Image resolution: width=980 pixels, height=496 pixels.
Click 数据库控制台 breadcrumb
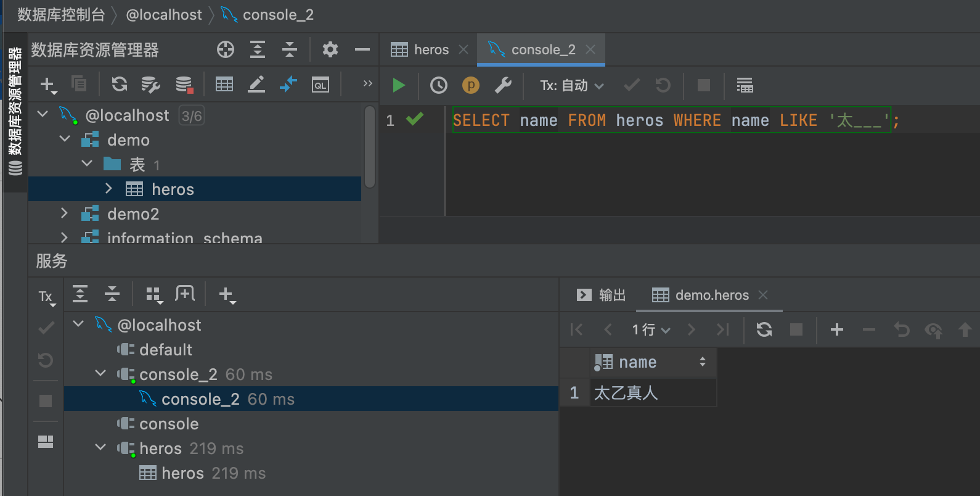tap(61, 15)
